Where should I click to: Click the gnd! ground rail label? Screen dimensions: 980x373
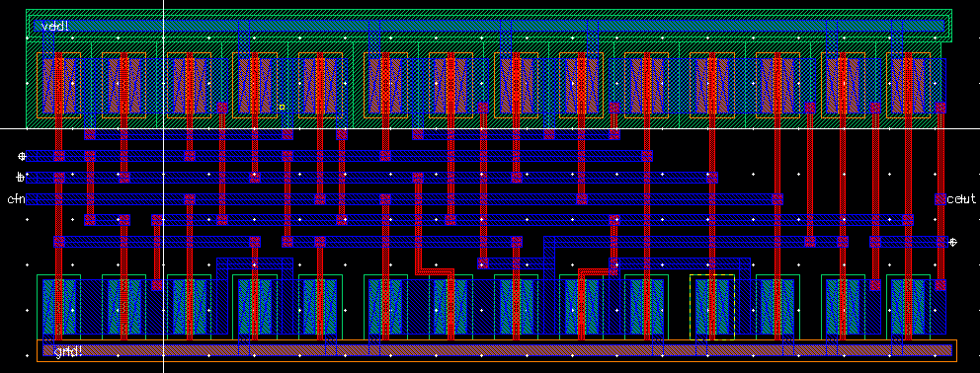(68, 351)
